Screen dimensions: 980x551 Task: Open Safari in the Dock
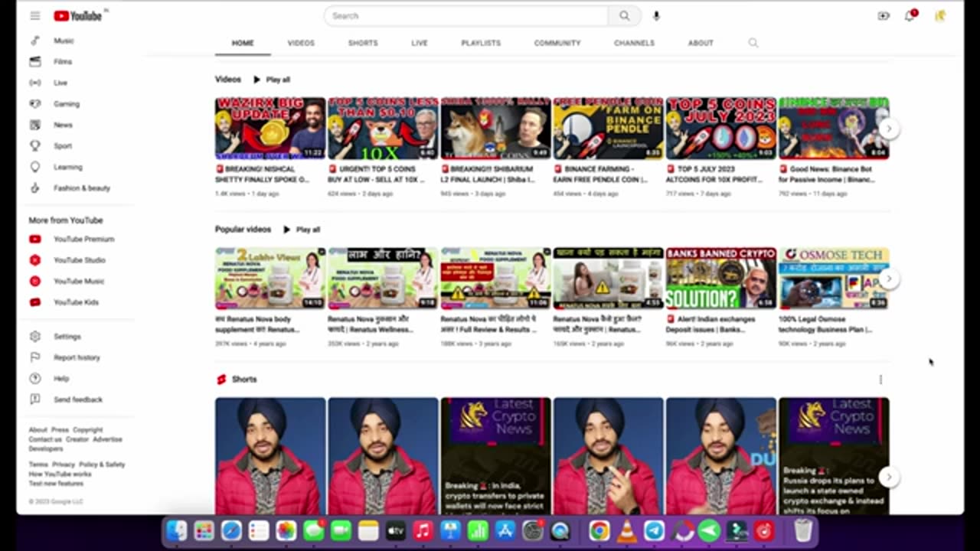coord(231,531)
